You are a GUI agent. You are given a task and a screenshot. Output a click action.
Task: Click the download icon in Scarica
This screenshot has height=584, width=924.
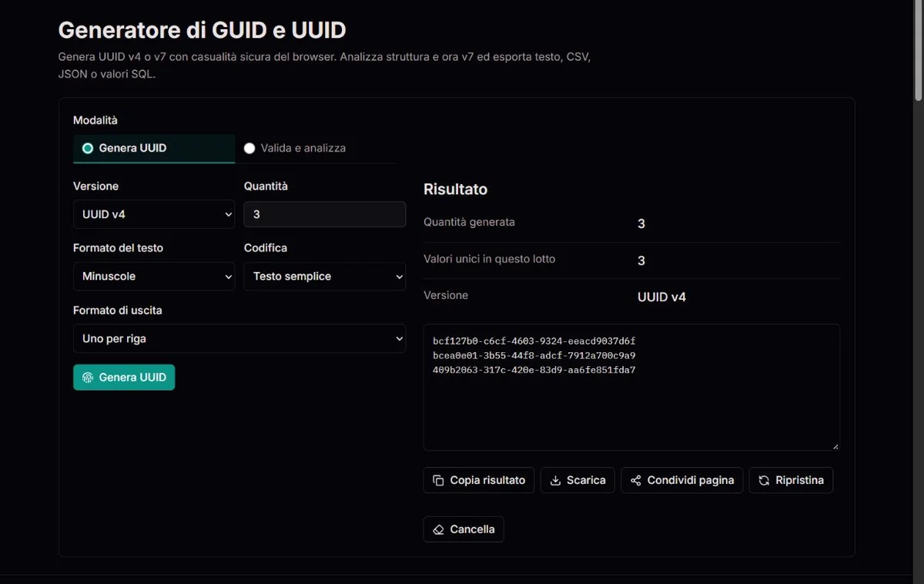pyautogui.click(x=555, y=480)
